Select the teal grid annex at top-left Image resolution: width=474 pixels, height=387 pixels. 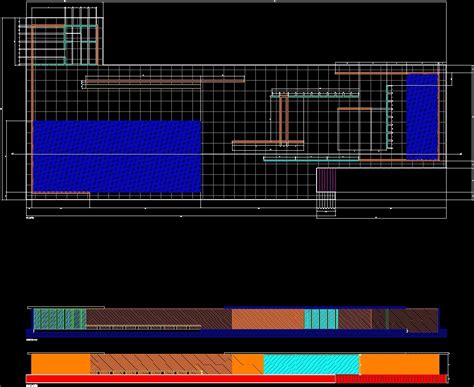(81, 44)
